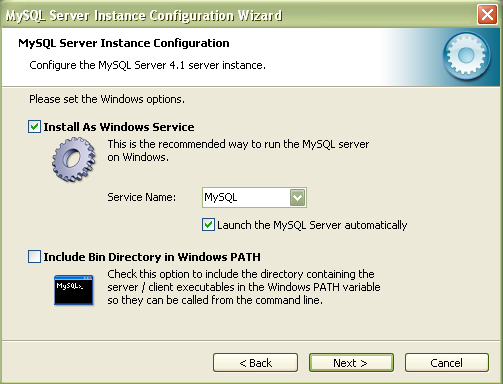This screenshot has width=503, height=384.
Task: Click the 'This is the recommended way' description
Action: tap(238, 150)
